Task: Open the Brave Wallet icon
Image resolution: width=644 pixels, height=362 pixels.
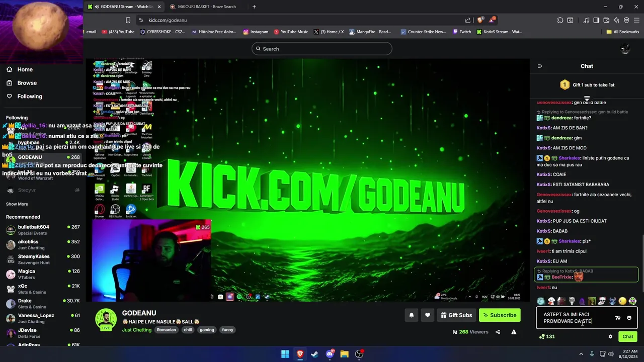Action: [606, 20]
